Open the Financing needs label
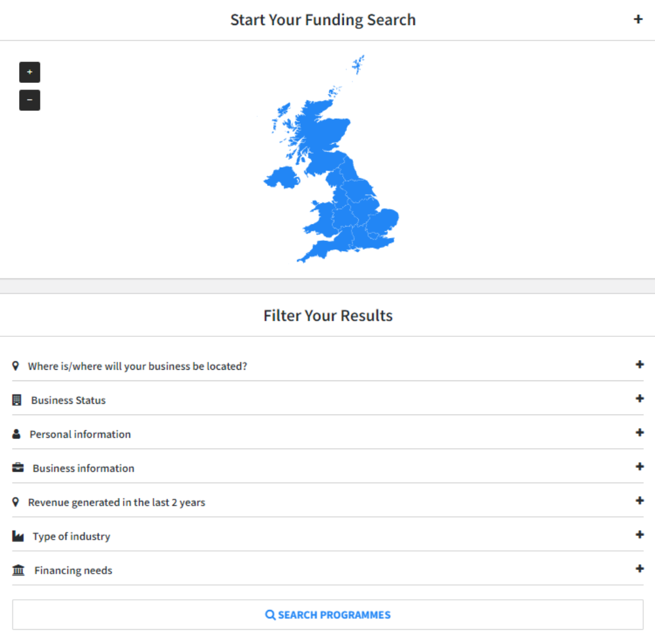 tap(73, 571)
